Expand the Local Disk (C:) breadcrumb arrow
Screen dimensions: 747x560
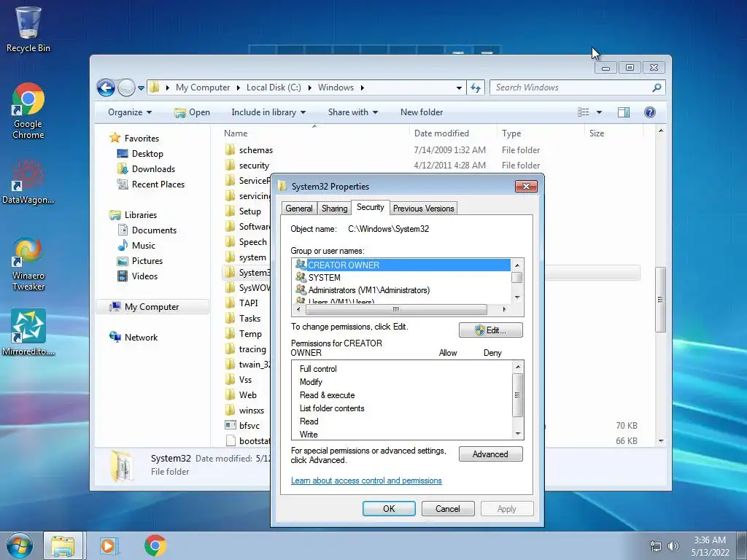coord(309,87)
